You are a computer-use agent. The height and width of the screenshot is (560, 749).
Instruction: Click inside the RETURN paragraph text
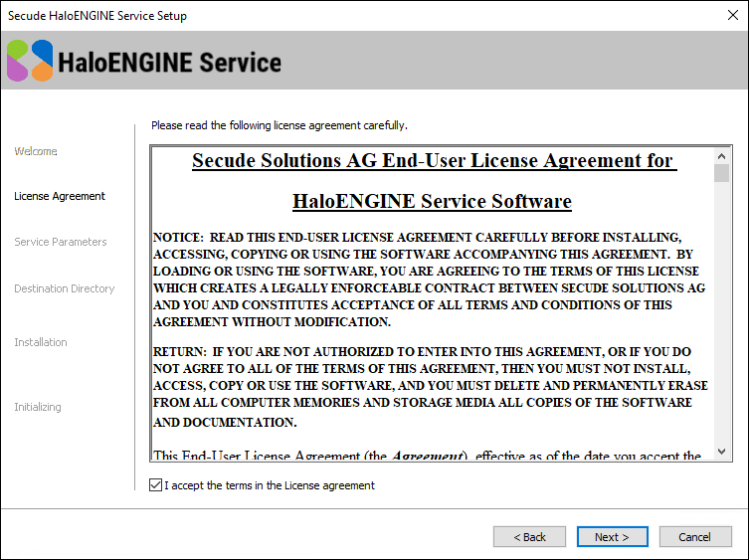[x=428, y=386]
